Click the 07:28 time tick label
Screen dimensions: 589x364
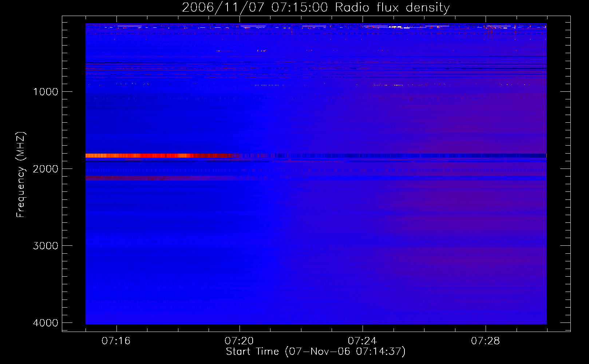[x=486, y=341]
